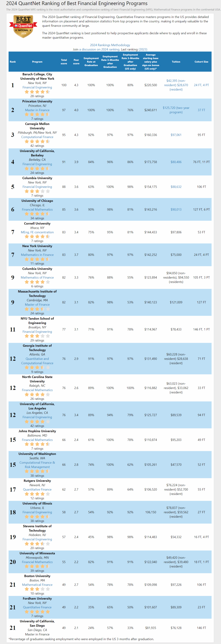The width and height of the screenshot is (221, 644).
Task: Click Boston University's star rating
Action: pos(37,589)
